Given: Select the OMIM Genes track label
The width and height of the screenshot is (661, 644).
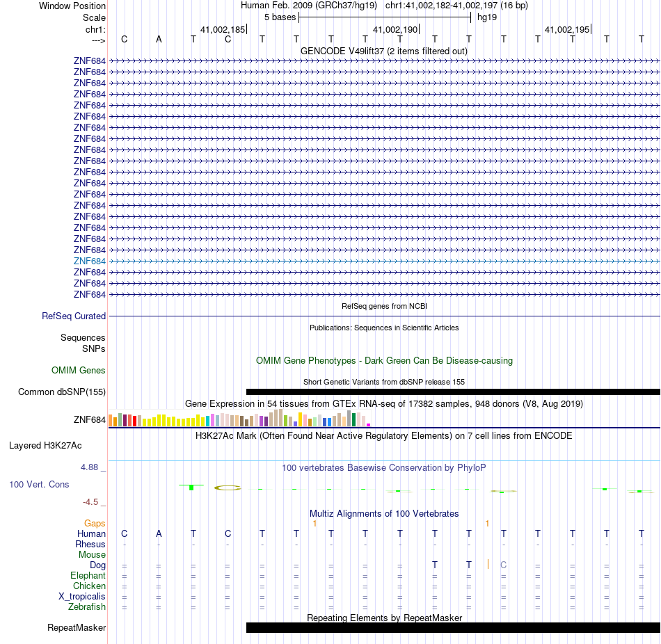Looking at the screenshot, I should [79, 371].
